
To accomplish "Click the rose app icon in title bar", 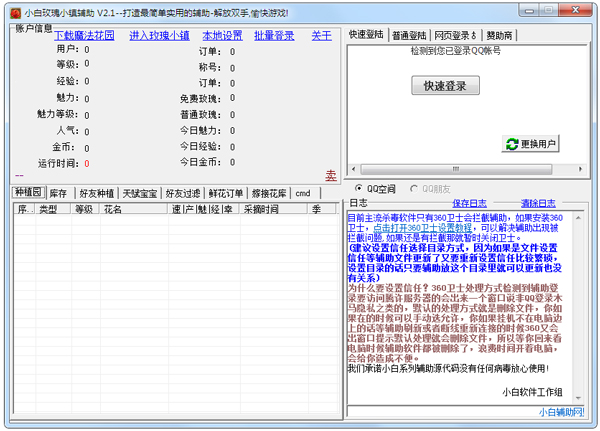I will pyautogui.click(x=15, y=13).
